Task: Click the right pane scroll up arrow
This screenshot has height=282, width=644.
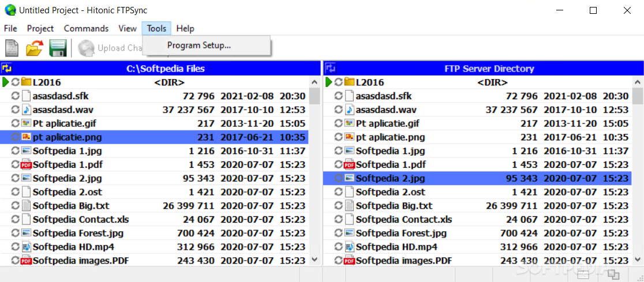Action: [638, 82]
